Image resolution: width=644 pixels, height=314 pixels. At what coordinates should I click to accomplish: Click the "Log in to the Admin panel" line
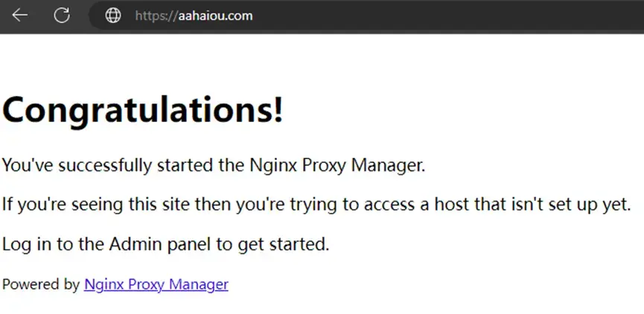[165, 243]
